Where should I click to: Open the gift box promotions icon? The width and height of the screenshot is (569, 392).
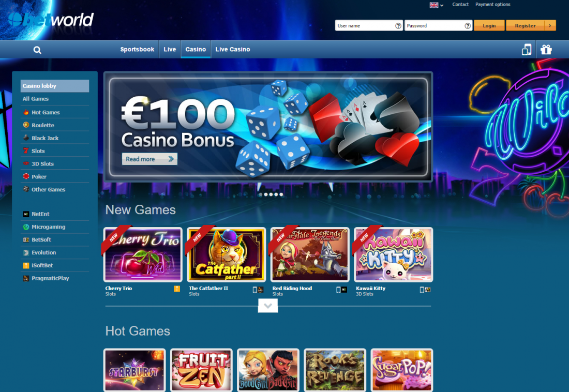click(x=546, y=49)
